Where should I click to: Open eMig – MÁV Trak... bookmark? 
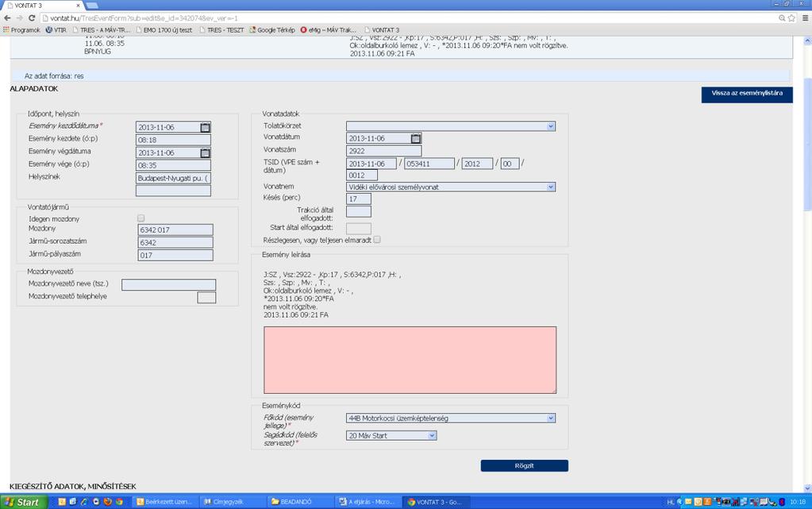329,30
